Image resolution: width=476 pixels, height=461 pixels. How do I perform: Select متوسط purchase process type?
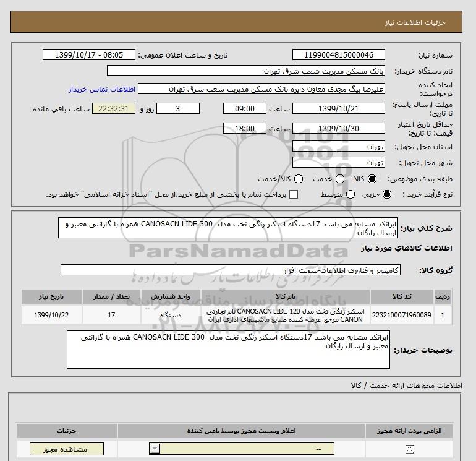coord(351,194)
